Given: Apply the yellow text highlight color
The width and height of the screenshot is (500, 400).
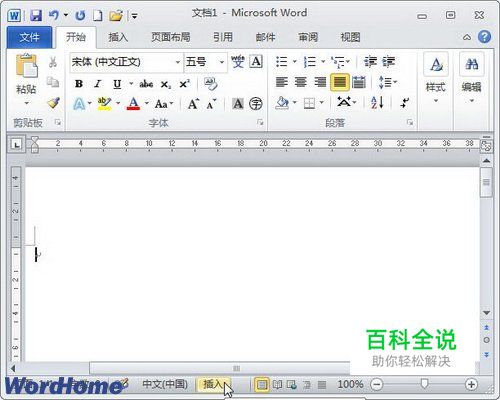Looking at the screenshot, I should 104,104.
